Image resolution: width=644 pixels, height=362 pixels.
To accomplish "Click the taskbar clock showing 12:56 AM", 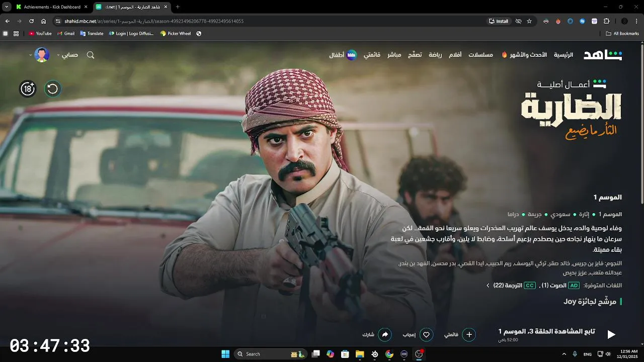I will pos(628,354).
